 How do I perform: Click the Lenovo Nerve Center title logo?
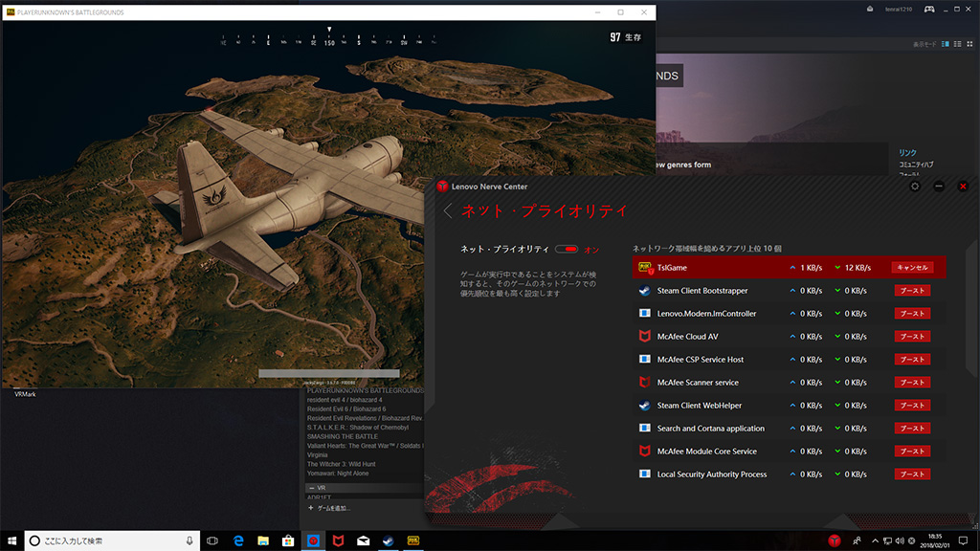pos(442,187)
